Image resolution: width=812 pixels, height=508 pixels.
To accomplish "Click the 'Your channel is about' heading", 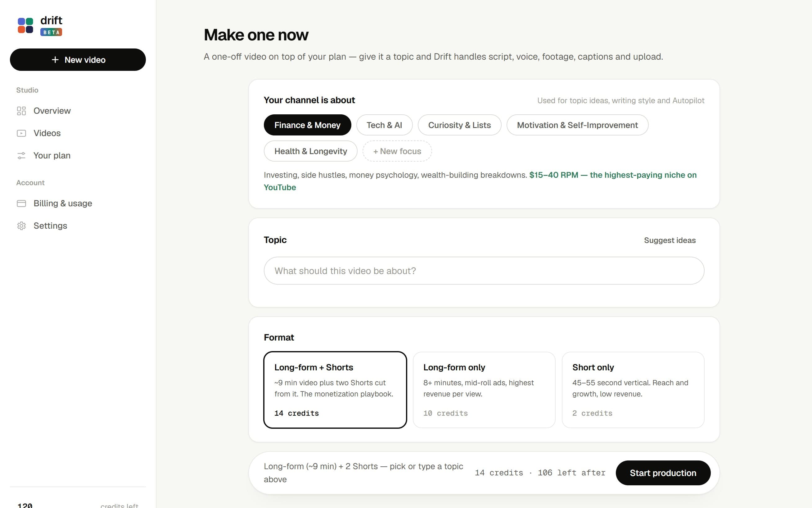I will coord(309,100).
